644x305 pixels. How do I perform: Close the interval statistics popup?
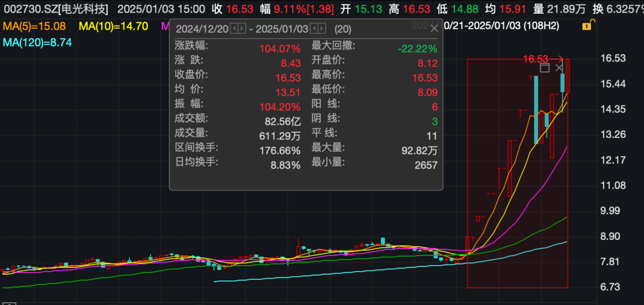point(434,29)
